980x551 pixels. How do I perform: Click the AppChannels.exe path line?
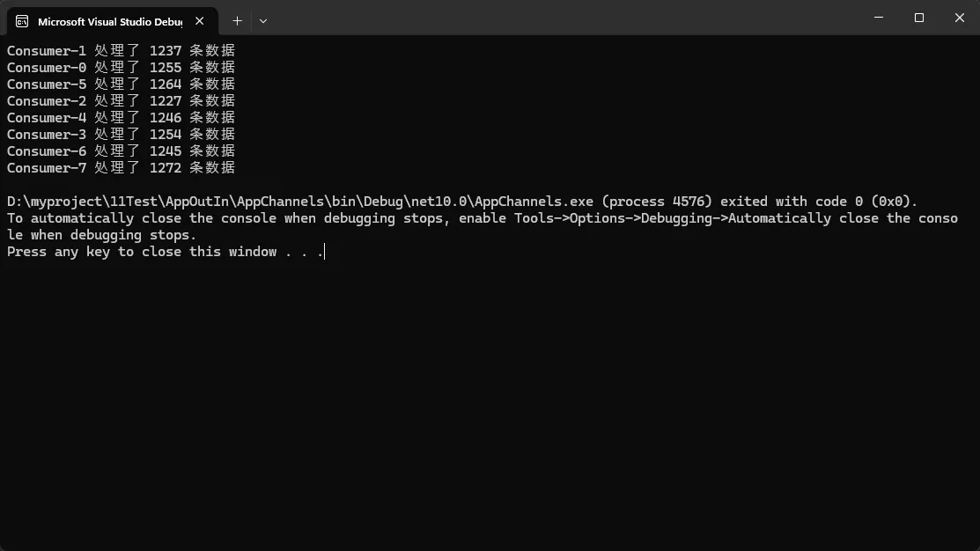[461, 202]
